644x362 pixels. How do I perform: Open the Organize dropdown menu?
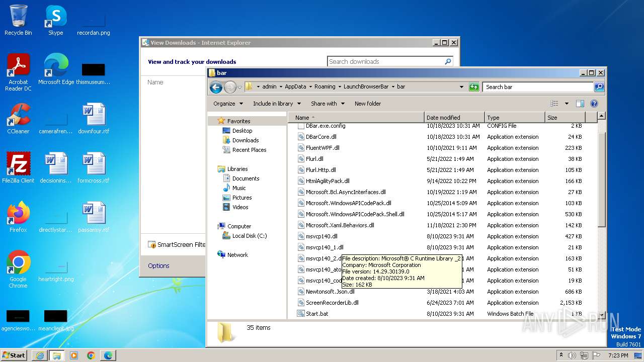228,104
